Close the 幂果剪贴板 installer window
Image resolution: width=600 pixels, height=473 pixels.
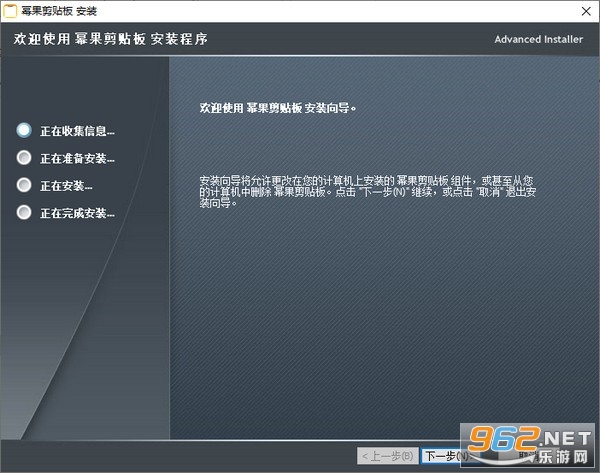point(586,11)
